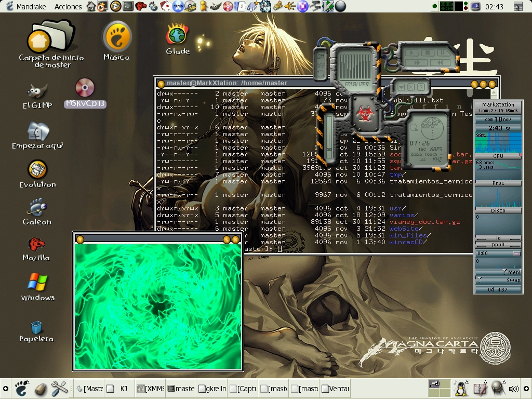Image resolution: width=532 pixels, height=399 pixels.
Task: Launch Mozilla from the desktop icon
Action: (x=36, y=249)
